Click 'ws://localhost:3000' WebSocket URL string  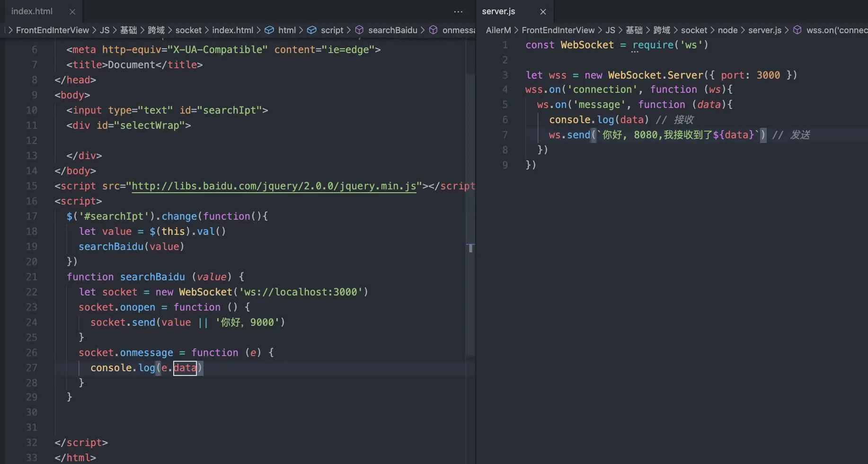pyautogui.click(x=301, y=292)
